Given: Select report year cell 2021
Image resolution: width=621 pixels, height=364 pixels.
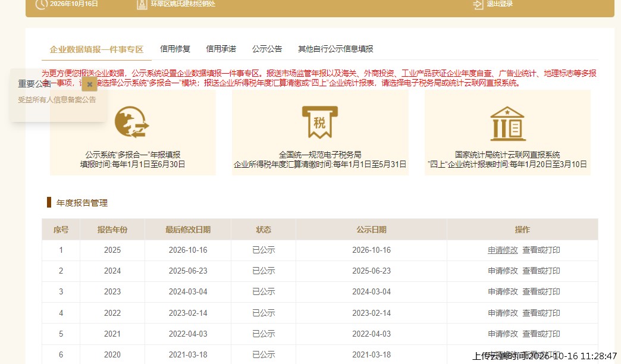Looking at the screenshot, I should (112, 334).
